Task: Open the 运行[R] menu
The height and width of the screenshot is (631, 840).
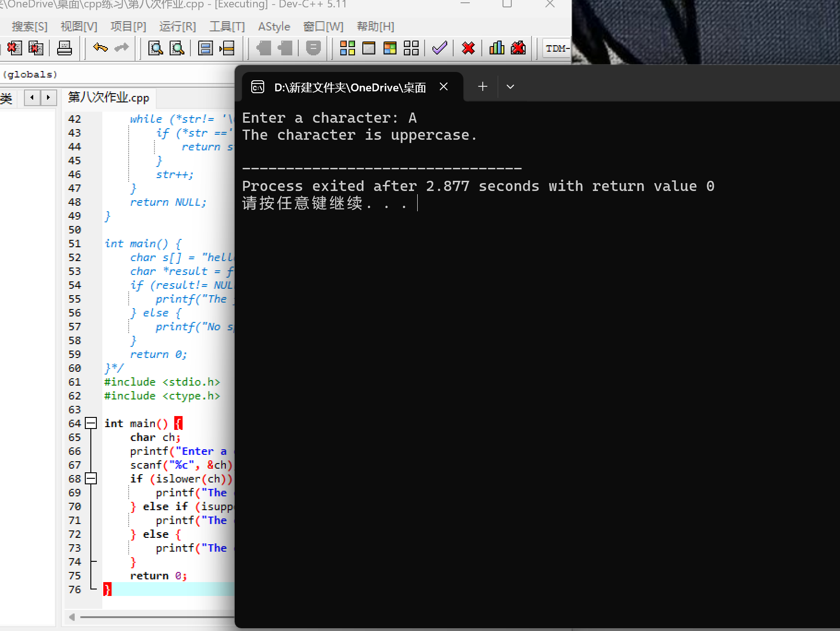Action: click(x=177, y=26)
